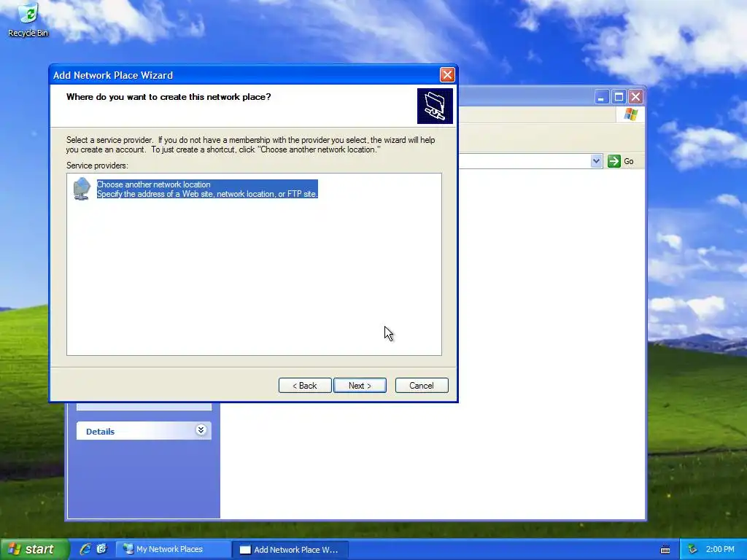The width and height of the screenshot is (747, 560).
Task: Click the 2:00 PM clock
Action: (x=720, y=549)
